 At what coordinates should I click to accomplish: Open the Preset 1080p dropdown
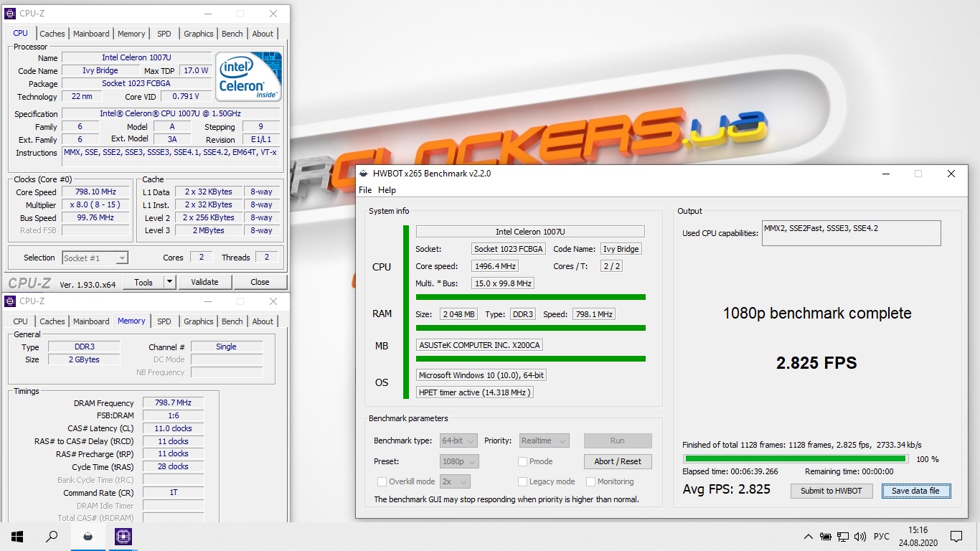[459, 461]
